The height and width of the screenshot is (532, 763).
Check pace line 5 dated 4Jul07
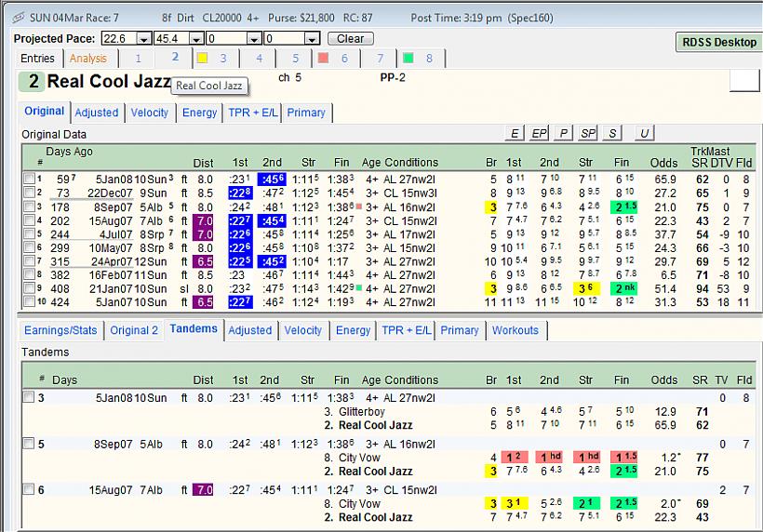[29, 233]
